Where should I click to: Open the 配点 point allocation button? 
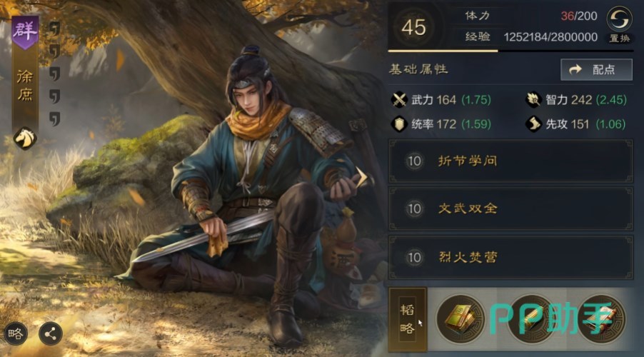pos(596,69)
